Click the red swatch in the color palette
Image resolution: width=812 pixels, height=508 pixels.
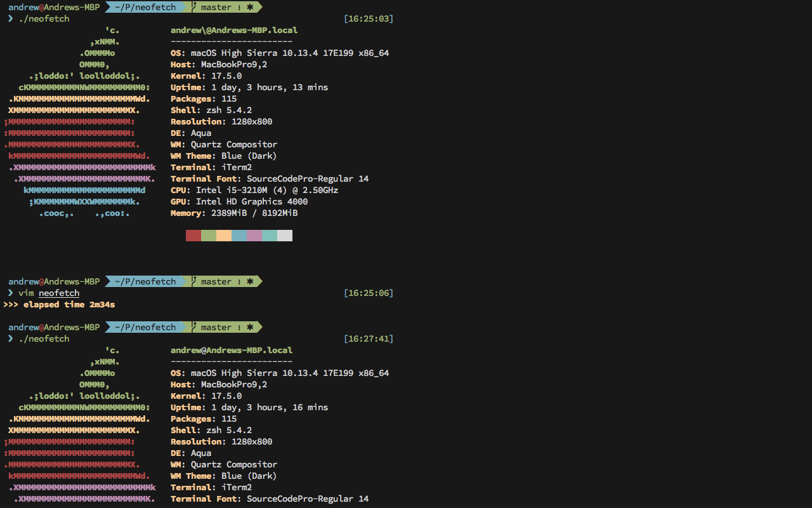193,235
